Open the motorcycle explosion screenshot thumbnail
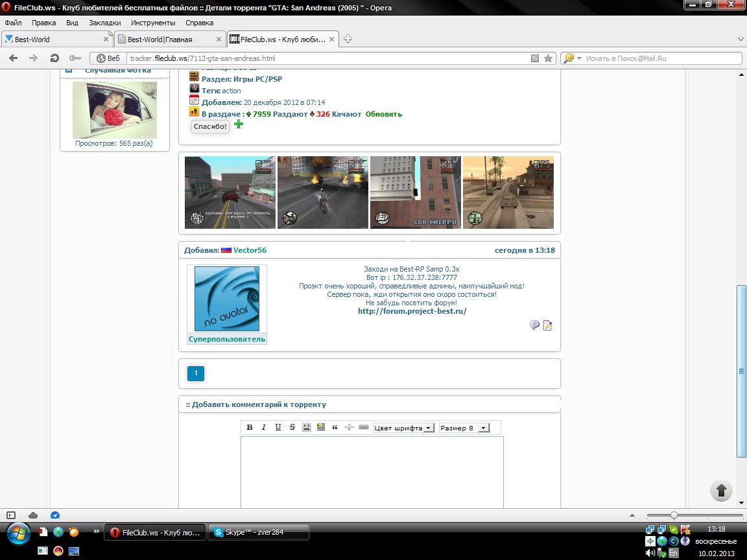 point(322,192)
